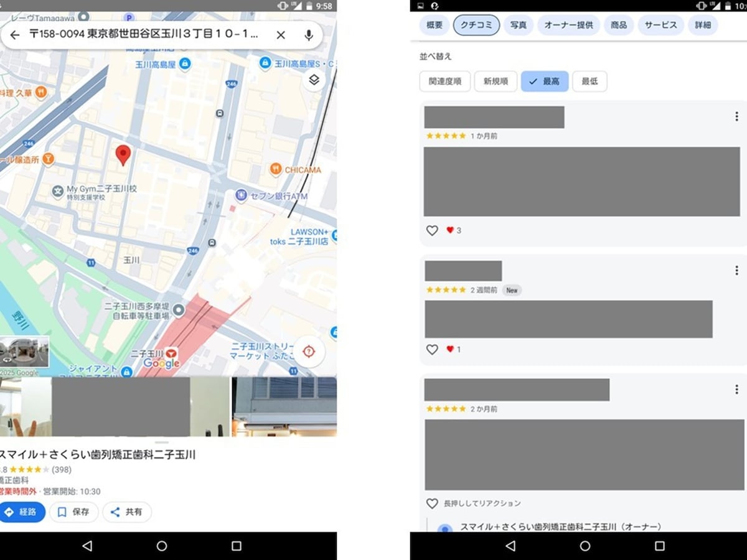Open place title スマイル＋さくらい歯列矯正歯科二子玉川

(97, 455)
